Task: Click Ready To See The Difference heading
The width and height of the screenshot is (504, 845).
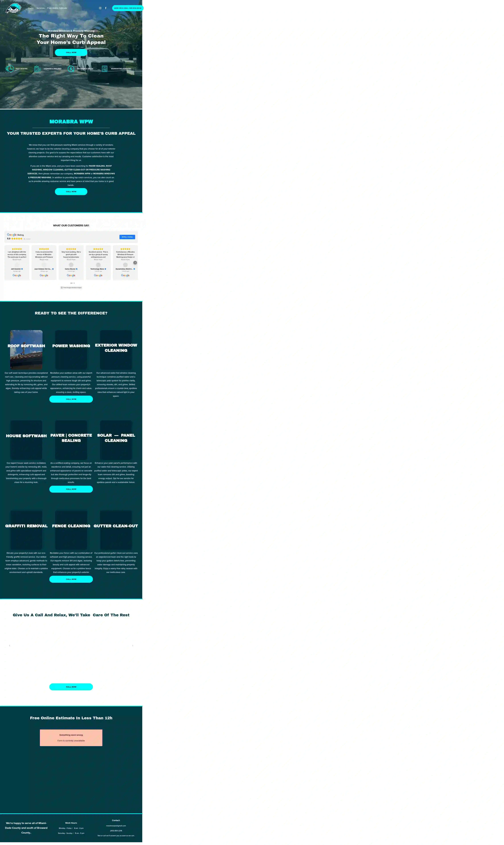Action: [x=71, y=313]
